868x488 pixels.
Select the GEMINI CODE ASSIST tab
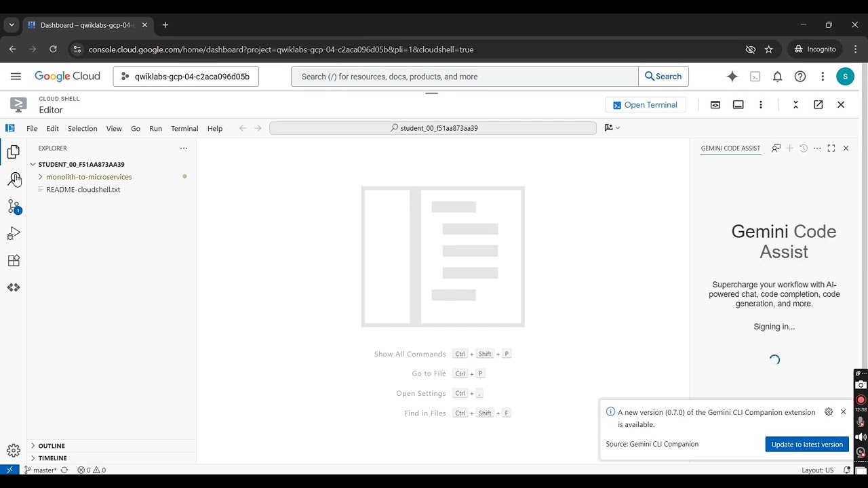pyautogui.click(x=730, y=148)
